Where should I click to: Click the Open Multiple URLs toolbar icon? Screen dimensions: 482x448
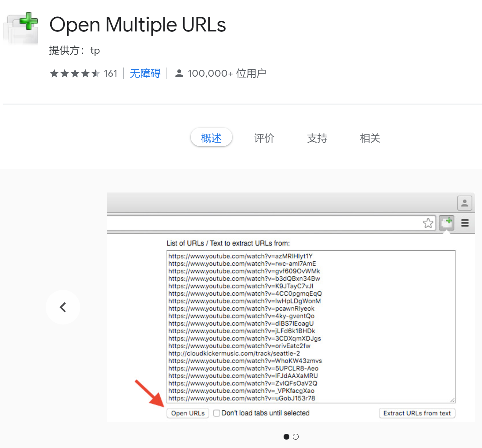(447, 222)
